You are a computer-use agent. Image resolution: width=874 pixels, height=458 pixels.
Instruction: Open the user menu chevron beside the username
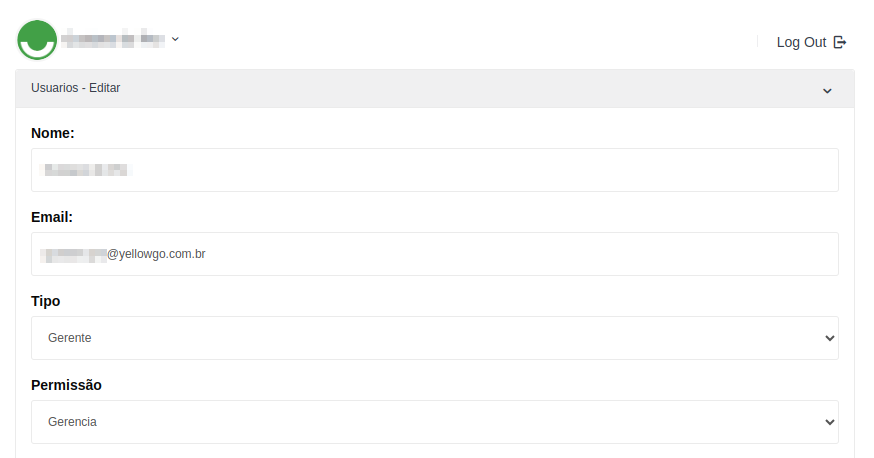(x=175, y=39)
